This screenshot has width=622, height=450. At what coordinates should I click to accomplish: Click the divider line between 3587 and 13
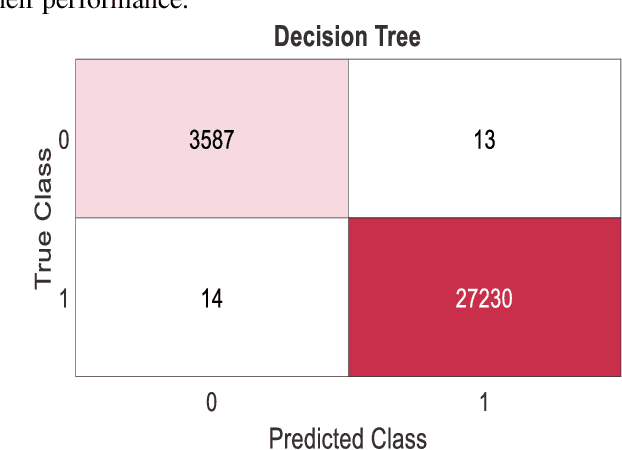[348, 139]
